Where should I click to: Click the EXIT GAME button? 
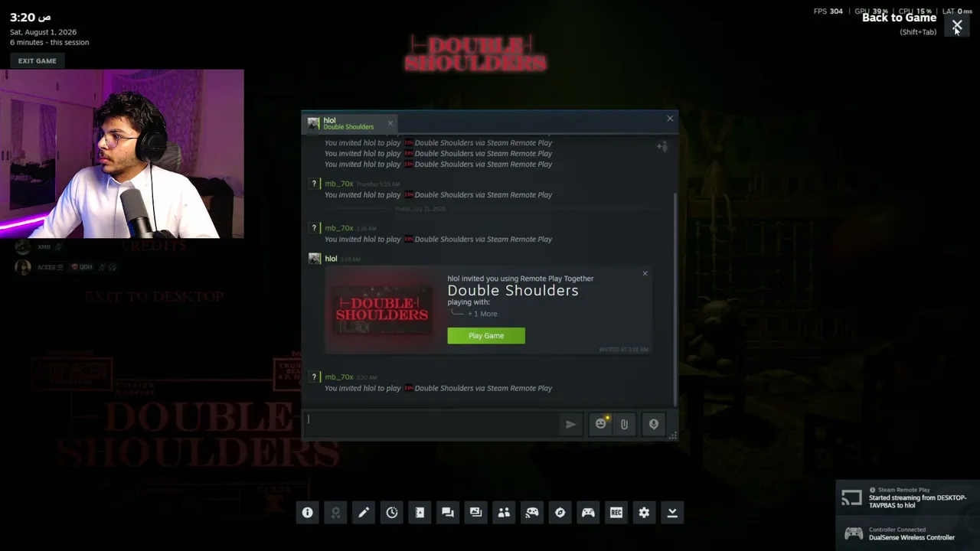[x=38, y=61]
